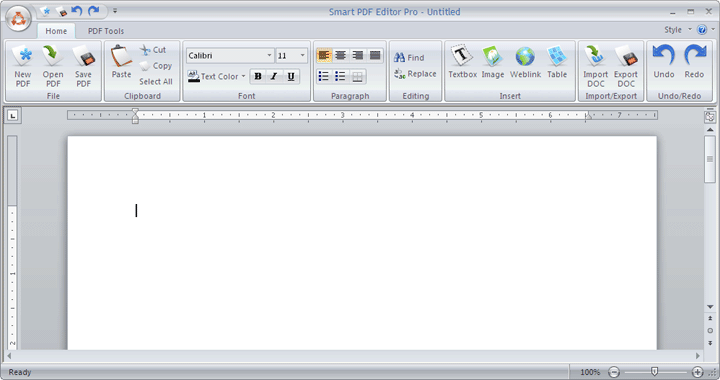Choose Select All in Clipboard group
720x380 pixels.
(x=156, y=82)
